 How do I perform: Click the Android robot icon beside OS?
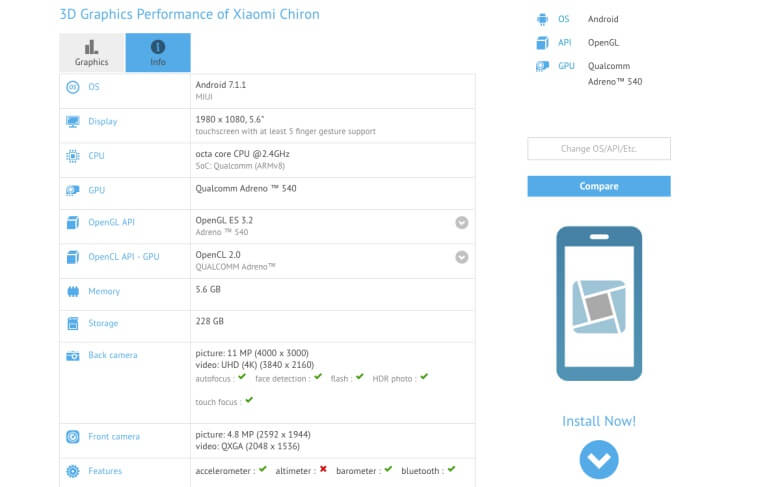pyautogui.click(x=542, y=19)
